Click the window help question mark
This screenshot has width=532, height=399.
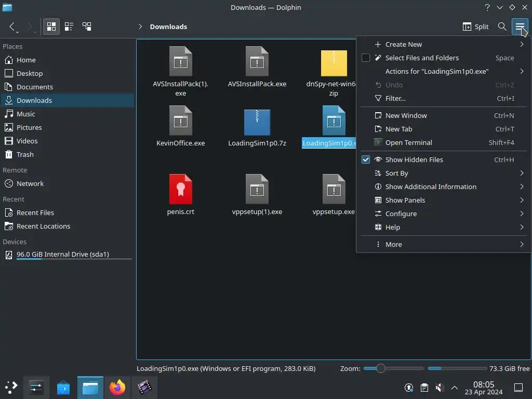point(487,7)
